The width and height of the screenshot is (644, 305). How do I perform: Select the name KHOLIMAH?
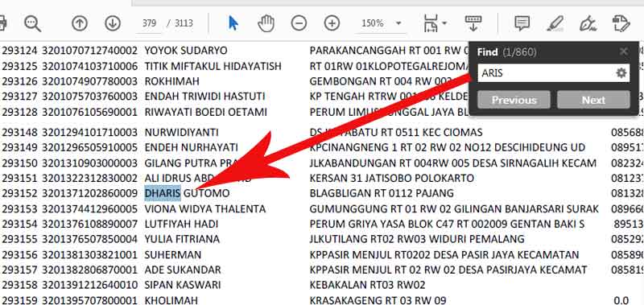pos(171,300)
